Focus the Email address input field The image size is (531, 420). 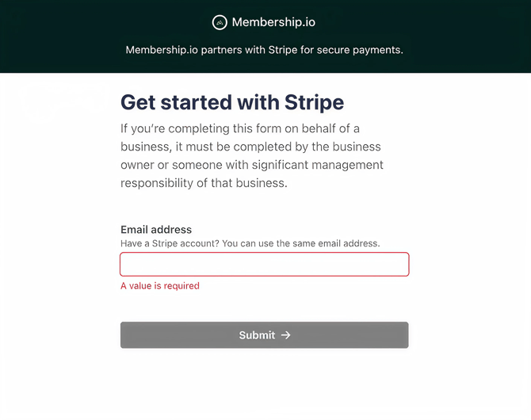(264, 265)
